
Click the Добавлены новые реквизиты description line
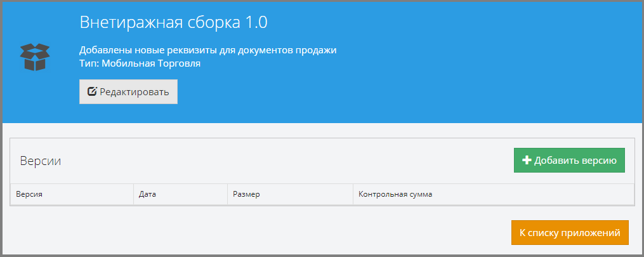[208, 51]
